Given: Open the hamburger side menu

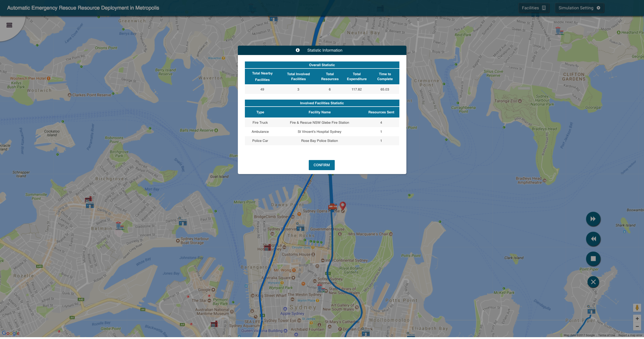Looking at the screenshot, I should (9, 25).
